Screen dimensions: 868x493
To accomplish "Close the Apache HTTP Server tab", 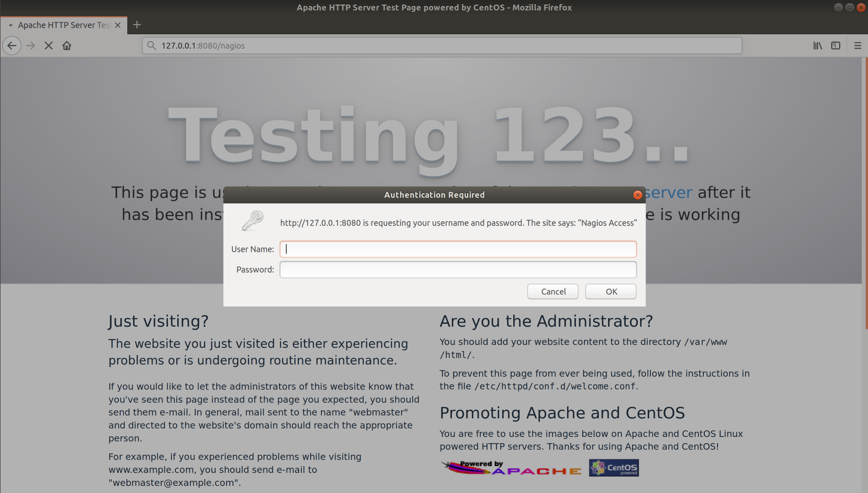I will (118, 25).
